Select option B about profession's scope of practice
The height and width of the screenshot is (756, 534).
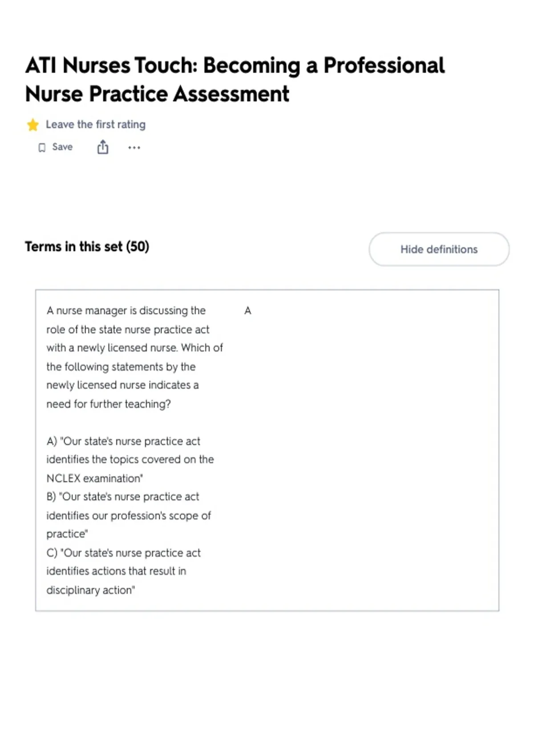pos(129,515)
